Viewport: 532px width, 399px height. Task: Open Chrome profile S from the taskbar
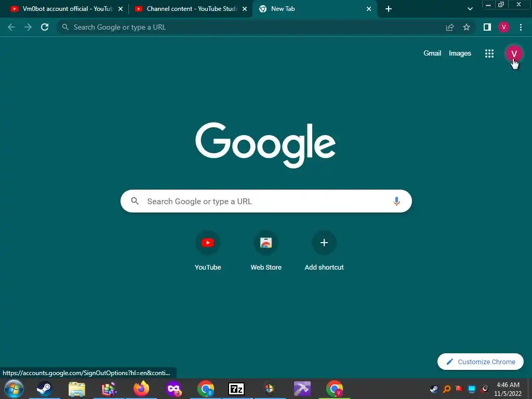pyautogui.click(x=206, y=389)
